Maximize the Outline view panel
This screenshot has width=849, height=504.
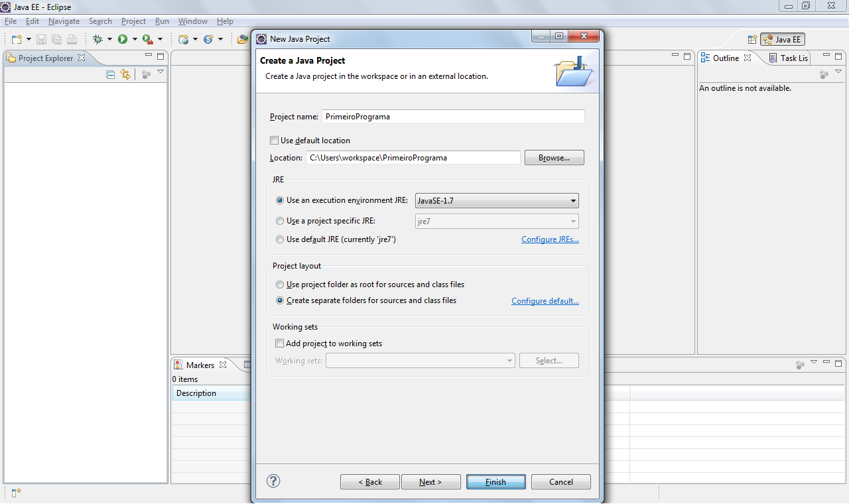pos(838,56)
